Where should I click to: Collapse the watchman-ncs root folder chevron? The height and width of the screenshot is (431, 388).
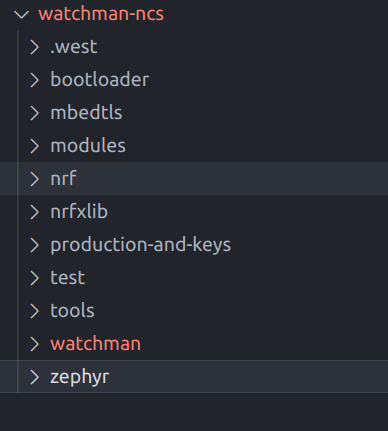[x=22, y=14]
